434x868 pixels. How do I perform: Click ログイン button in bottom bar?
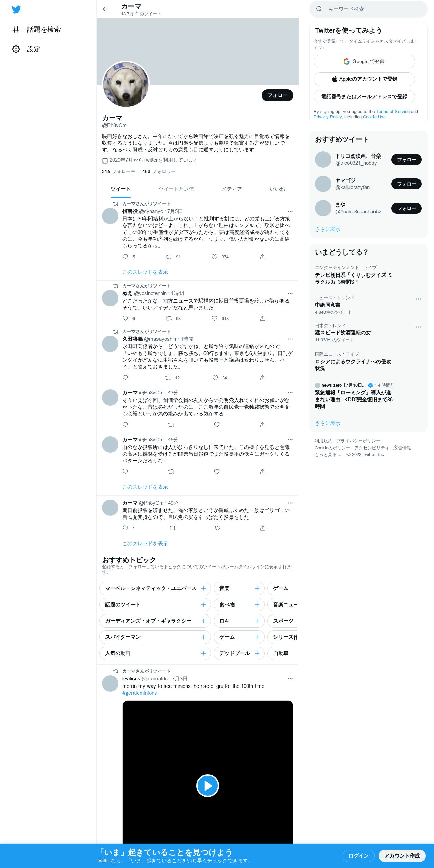tap(358, 856)
